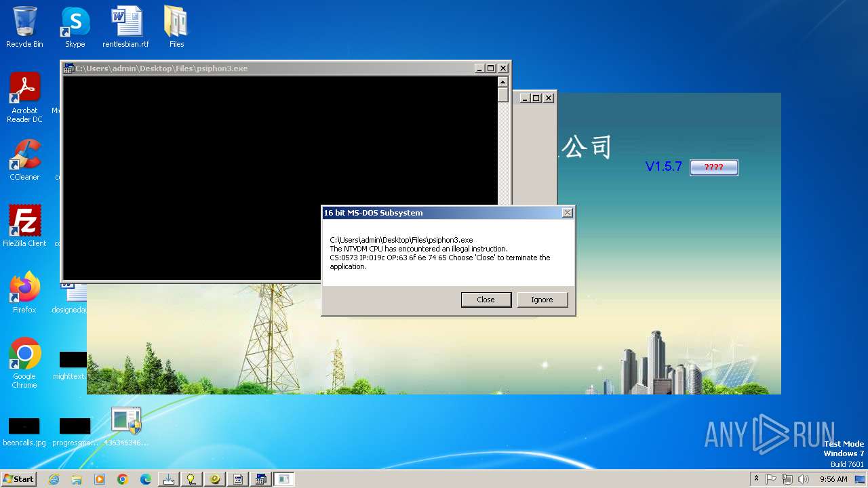Select the FileZilla Client shortcut
Screen dimensions: 868x488
(24, 226)
